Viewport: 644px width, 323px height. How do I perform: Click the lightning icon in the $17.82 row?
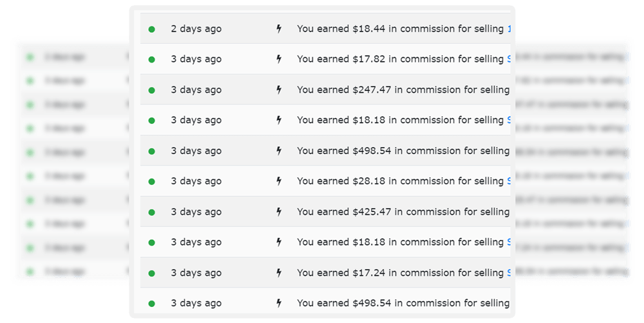(279, 59)
